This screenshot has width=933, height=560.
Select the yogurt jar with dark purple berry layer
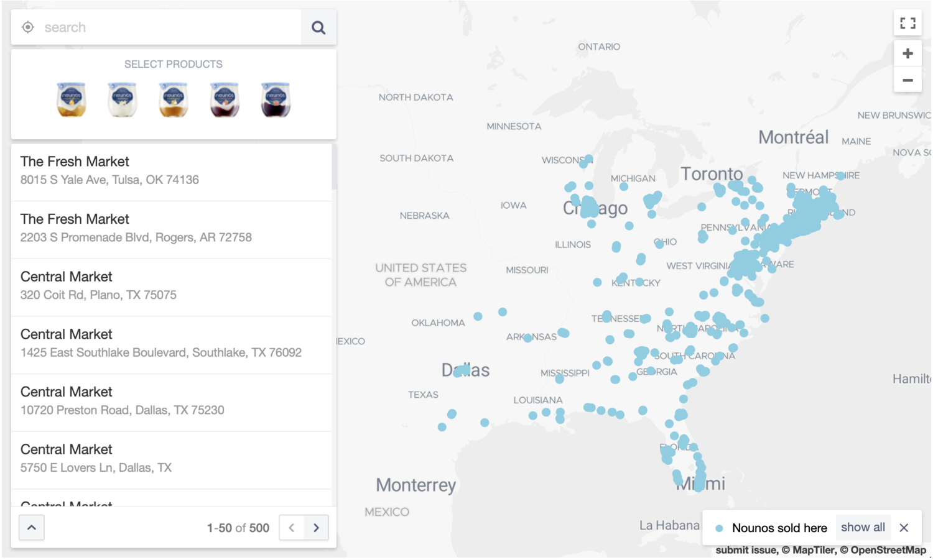(276, 99)
